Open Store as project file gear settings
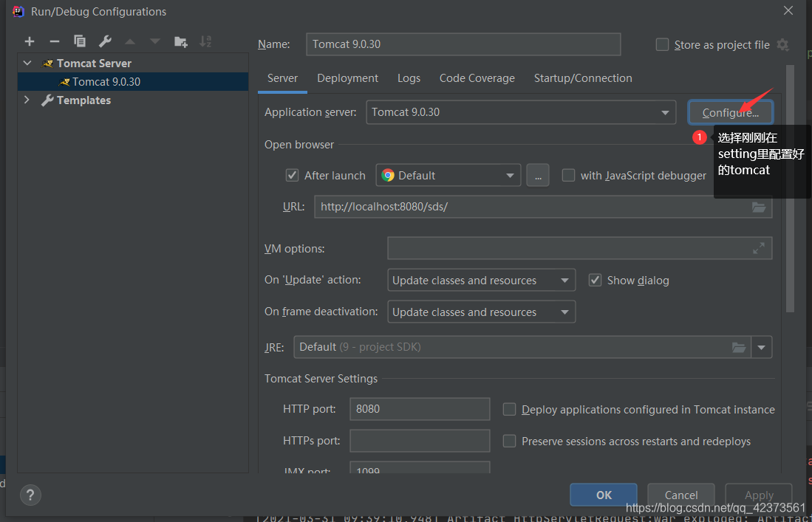 coord(782,45)
